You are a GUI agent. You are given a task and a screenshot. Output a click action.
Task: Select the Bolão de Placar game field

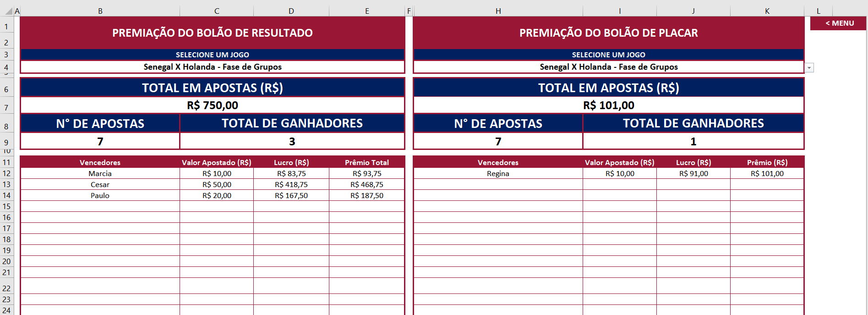point(608,67)
